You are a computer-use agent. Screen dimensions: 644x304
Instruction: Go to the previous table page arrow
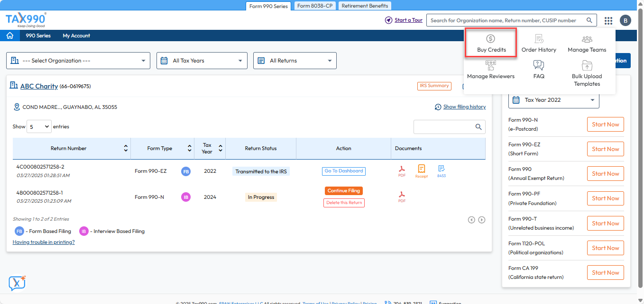pyautogui.click(x=471, y=220)
